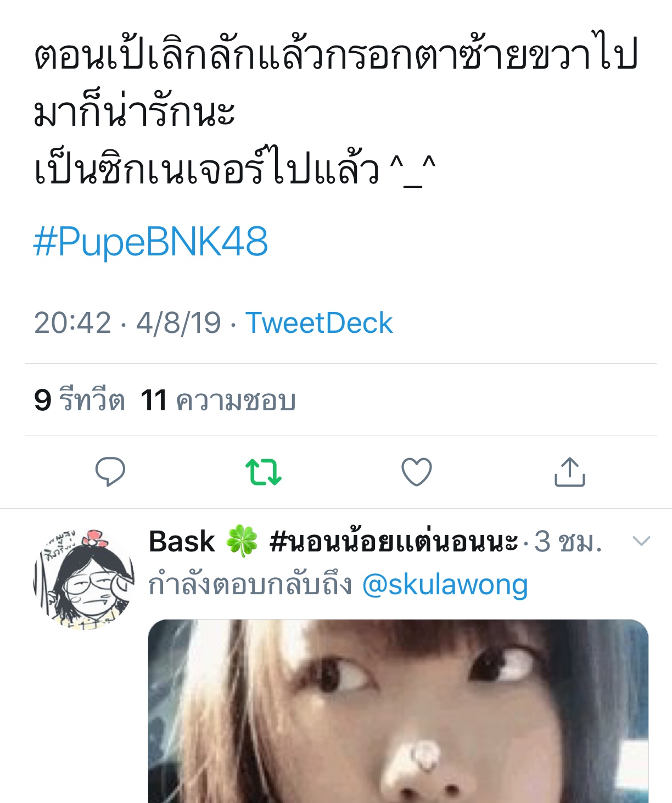672x803 pixels.
Task: Open Bask's display name profile
Action: (x=182, y=542)
